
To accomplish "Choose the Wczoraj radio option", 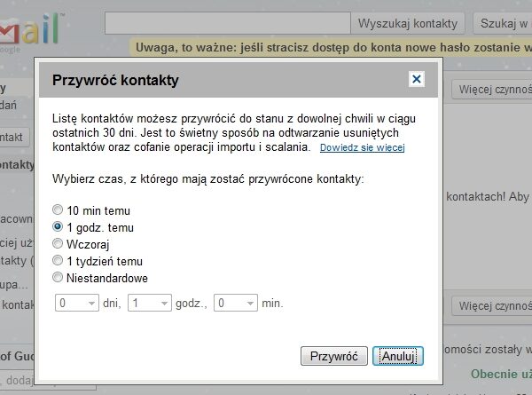I will (x=58, y=243).
